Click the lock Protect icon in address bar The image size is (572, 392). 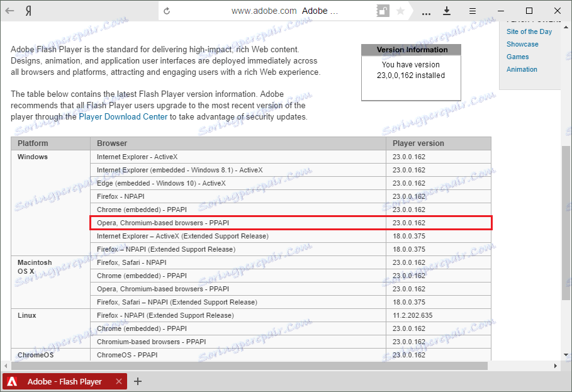coord(383,11)
